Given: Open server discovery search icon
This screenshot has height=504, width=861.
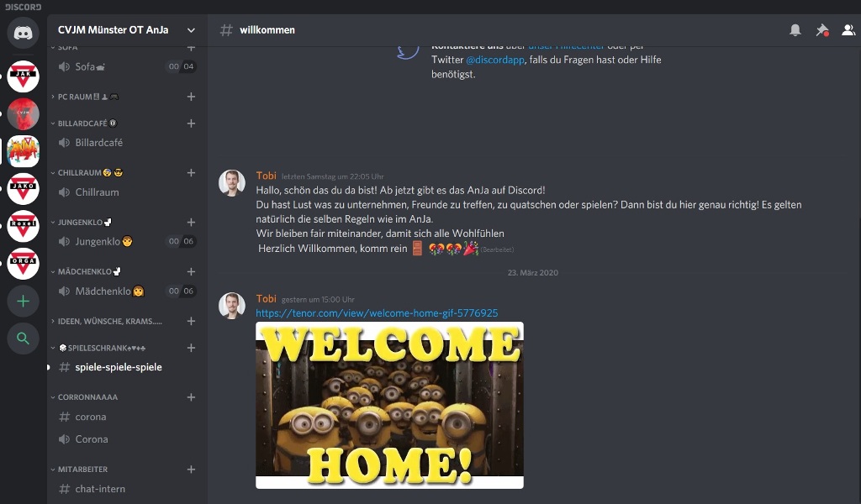Looking at the screenshot, I should point(23,339).
